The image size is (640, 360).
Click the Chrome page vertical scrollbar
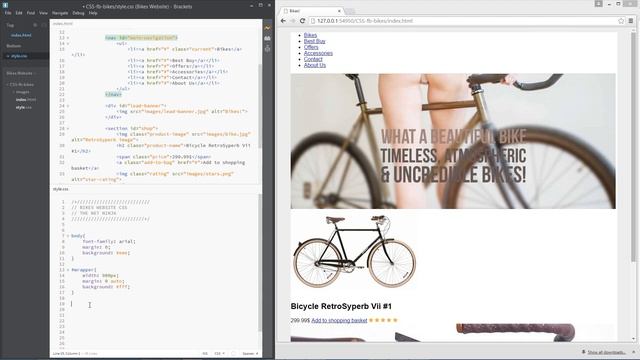(633, 147)
